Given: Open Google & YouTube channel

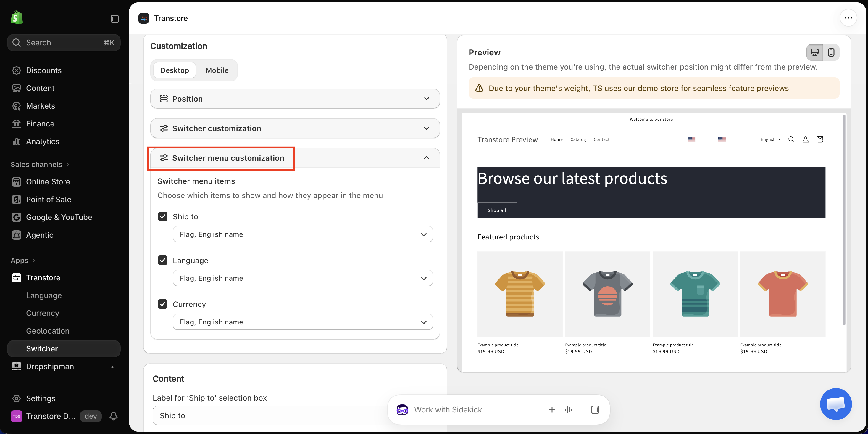Looking at the screenshot, I should [x=64, y=217].
